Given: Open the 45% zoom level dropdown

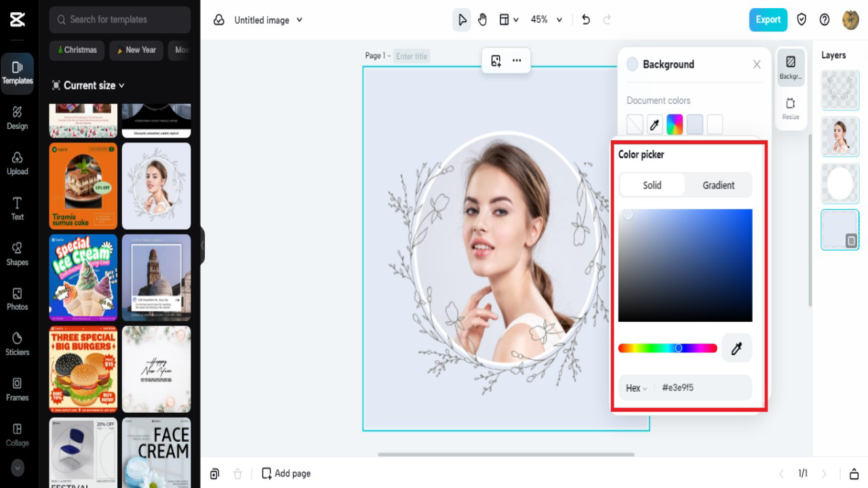Looking at the screenshot, I should [x=547, y=20].
